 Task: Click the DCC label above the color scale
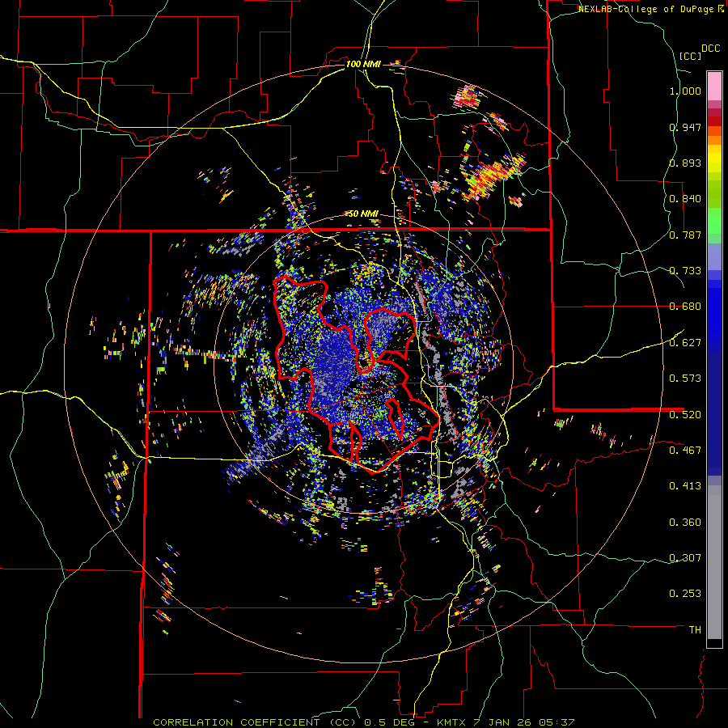point(710,49)
